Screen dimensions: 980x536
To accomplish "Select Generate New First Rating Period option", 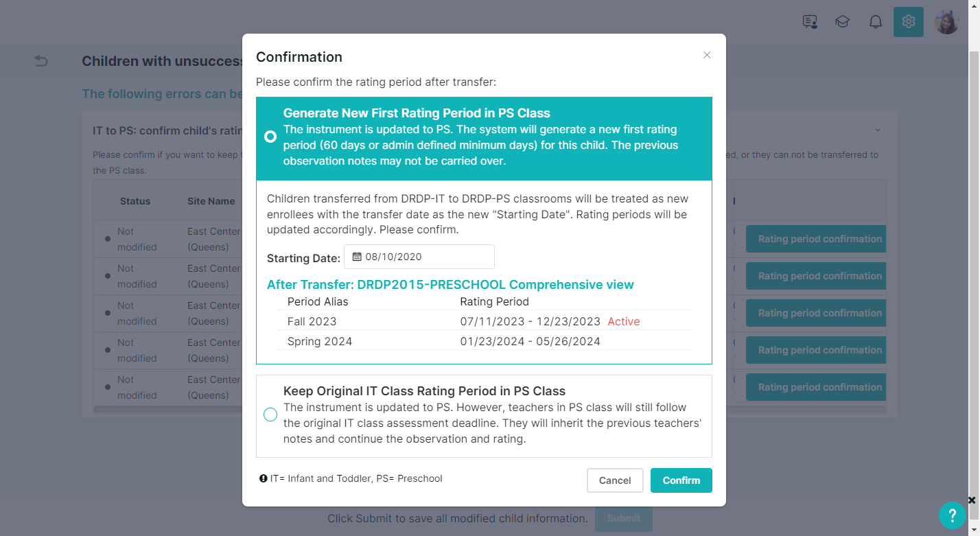I will 270,137.
